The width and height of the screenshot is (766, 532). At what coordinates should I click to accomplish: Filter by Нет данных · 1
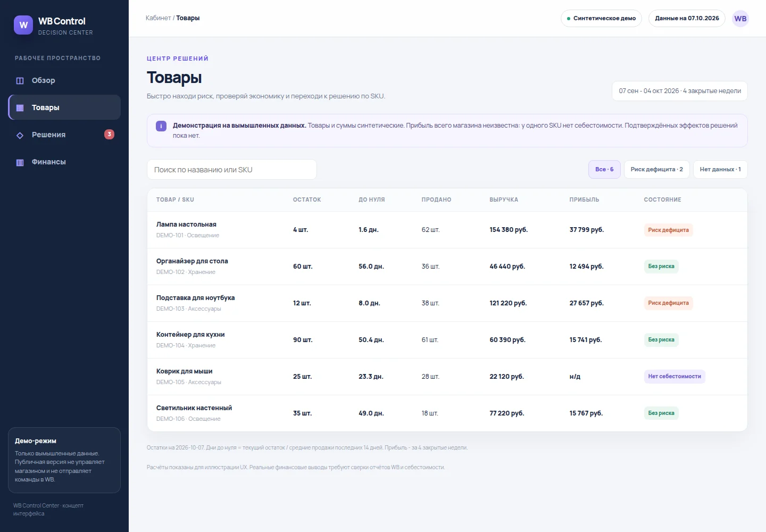(720, 169)
